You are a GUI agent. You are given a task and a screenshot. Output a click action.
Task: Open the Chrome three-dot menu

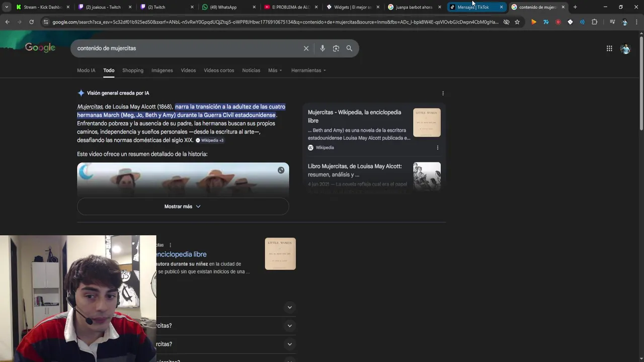[636, 22]
